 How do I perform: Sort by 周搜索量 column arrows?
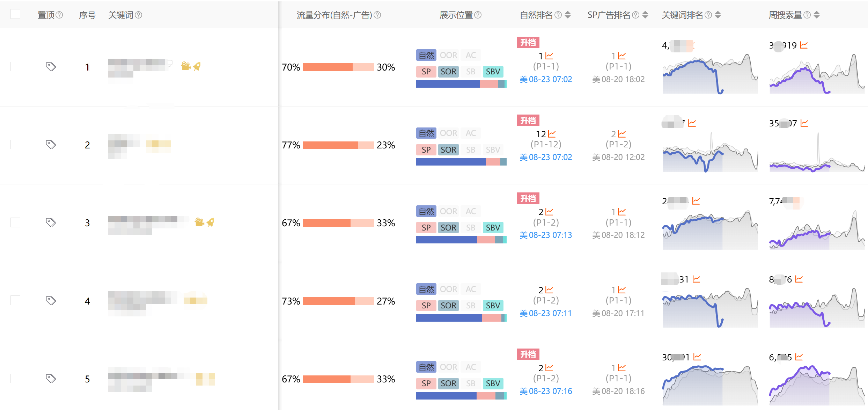817,15
